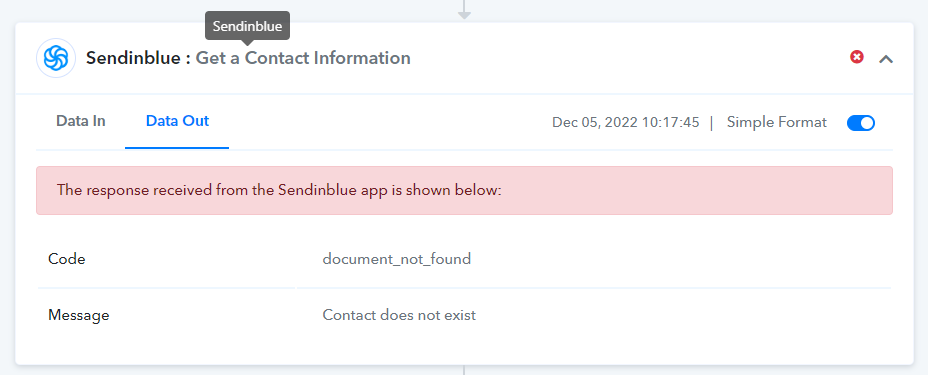Switch to the Data In tab
The image size is (928, 375).
tap(80, 121)
